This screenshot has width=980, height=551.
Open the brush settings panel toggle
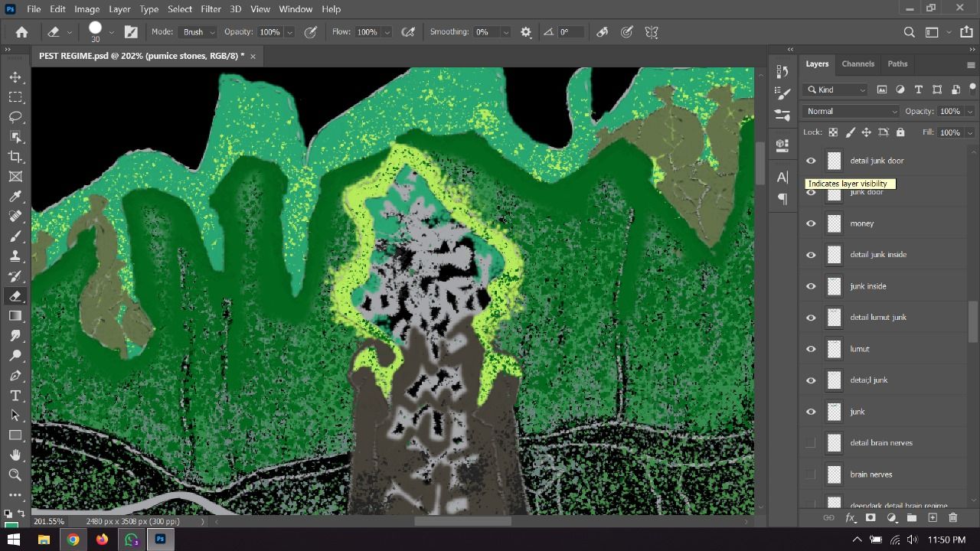(131, 32)
